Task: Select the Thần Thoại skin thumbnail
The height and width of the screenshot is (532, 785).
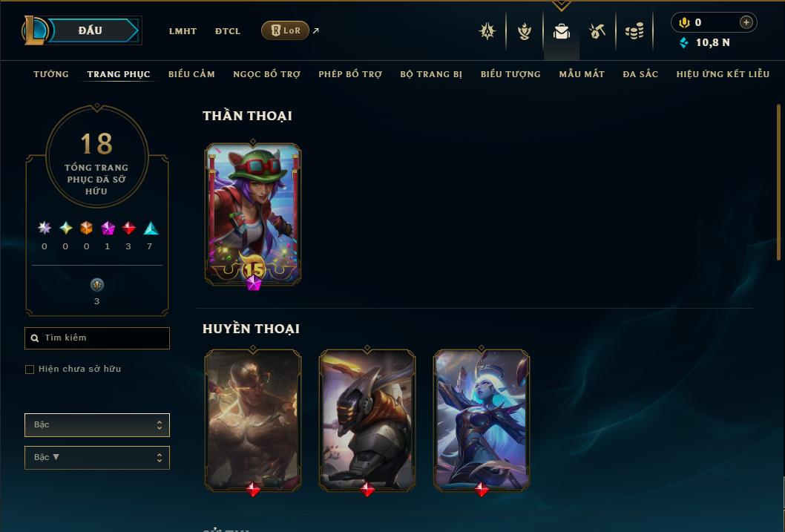Action: (253, 214)
